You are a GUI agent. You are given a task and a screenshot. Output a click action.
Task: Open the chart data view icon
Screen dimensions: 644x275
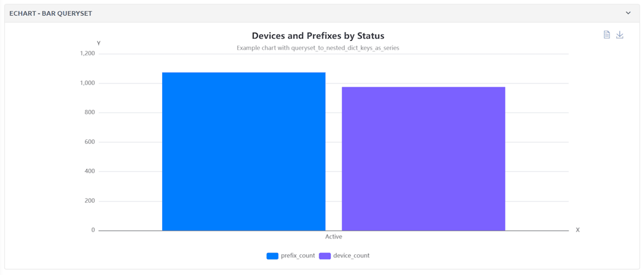click(607, 35)
